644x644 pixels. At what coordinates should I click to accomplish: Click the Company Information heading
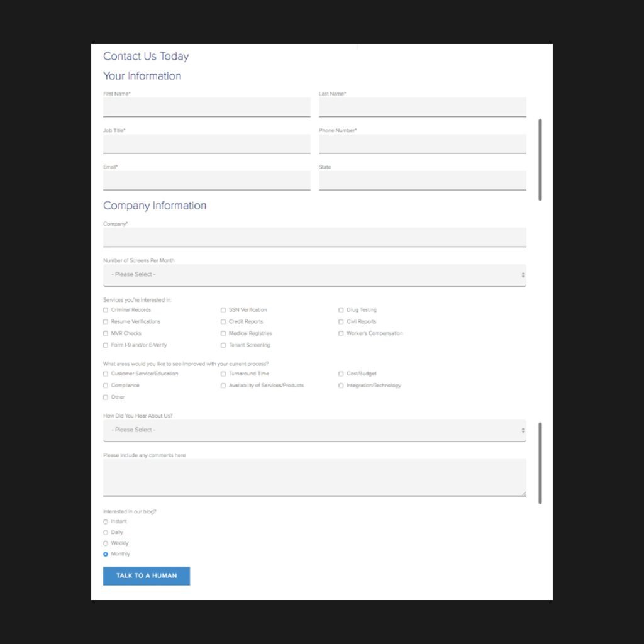(x=155, y=206)
